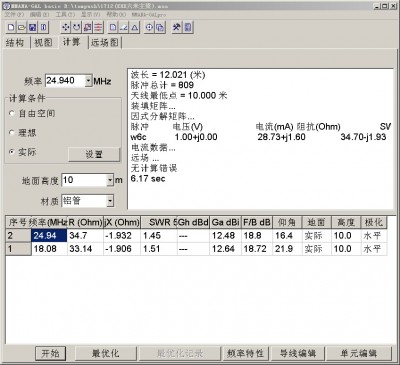Switch to the 结构 tab
Screen dimensions: 400x365
15,43
